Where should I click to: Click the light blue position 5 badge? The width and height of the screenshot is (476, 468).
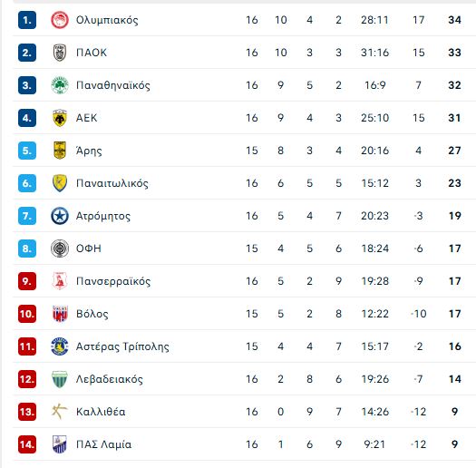point(27,151)
